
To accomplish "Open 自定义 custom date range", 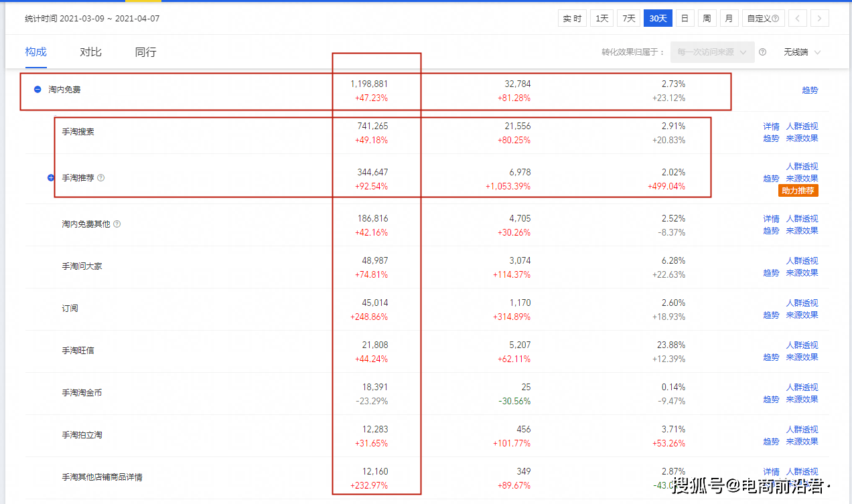I will 763,19.
